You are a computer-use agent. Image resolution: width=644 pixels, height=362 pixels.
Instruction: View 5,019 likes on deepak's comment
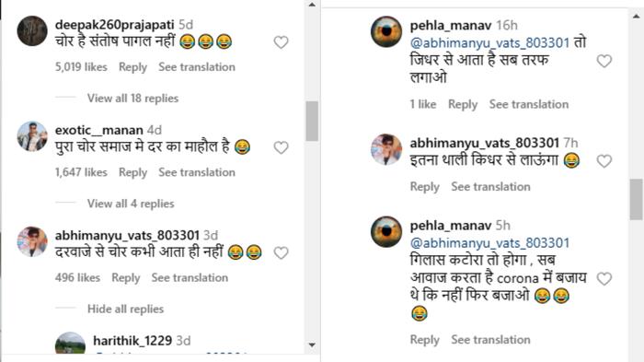coord(81,67)
